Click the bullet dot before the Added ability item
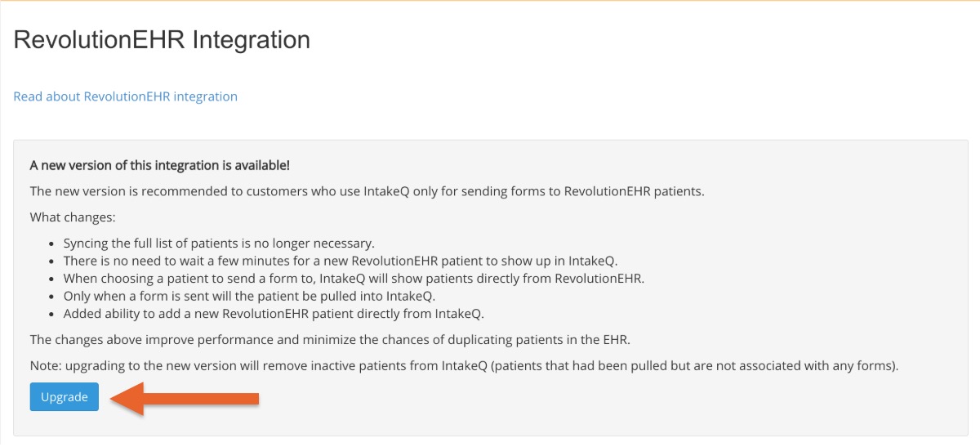The width and height of the screenshot is (980, 447). [54, 315]
